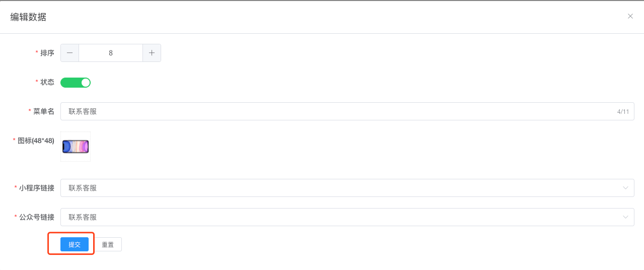Click into the 菜单名 text input
The width and height of the screenshot is (644, 270).
tap(347, 111)
